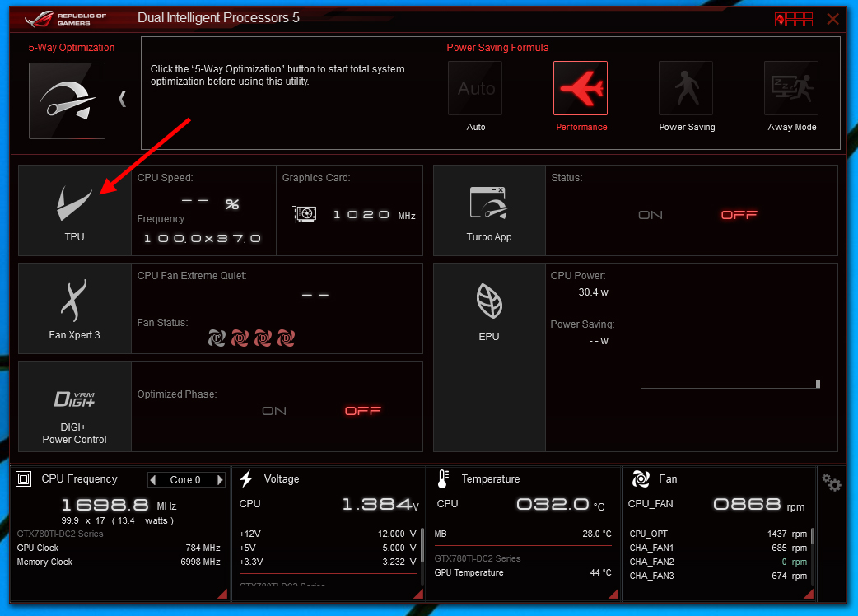
Task: Click the Core 0 selector field
Action: click(186, 480)
